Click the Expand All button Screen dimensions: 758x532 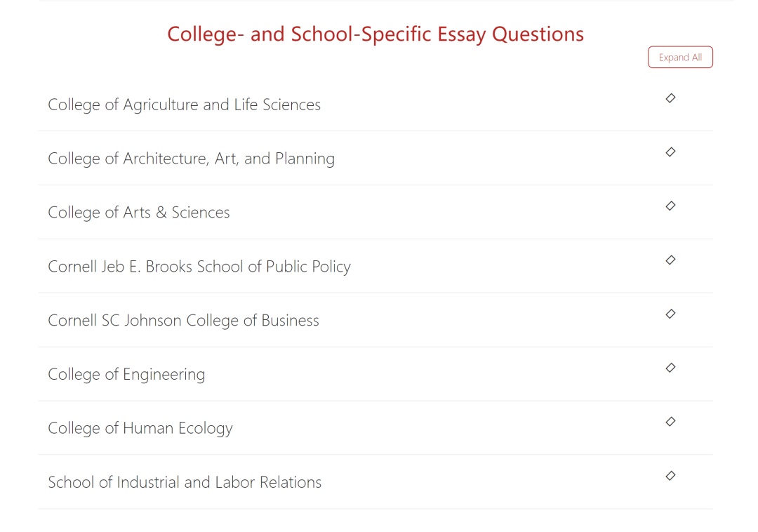coord(680,58)
